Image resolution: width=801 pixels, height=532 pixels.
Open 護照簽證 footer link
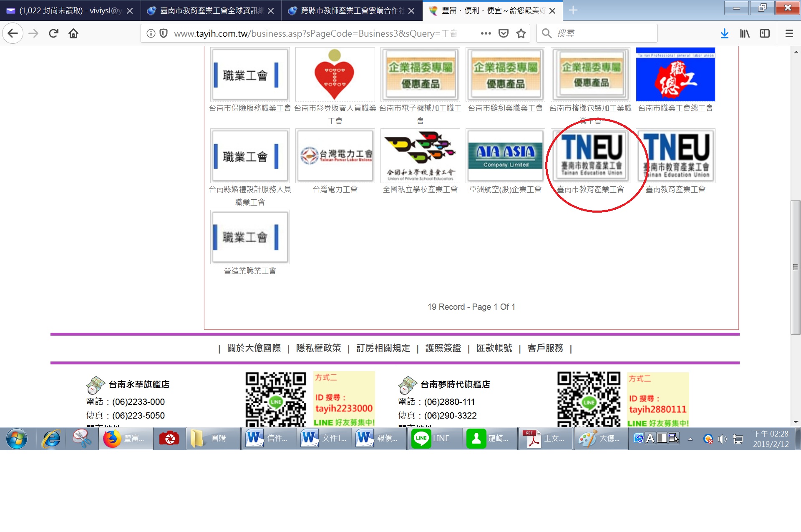coord(443,348)
